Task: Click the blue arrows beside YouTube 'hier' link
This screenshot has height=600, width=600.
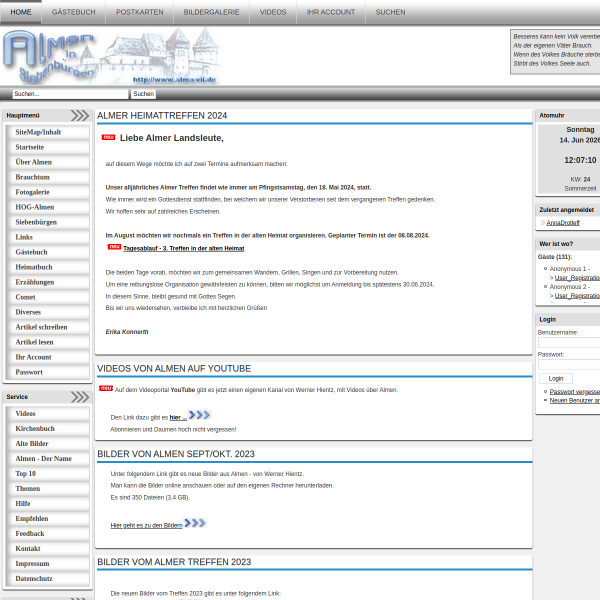Action: pos(199,415)
